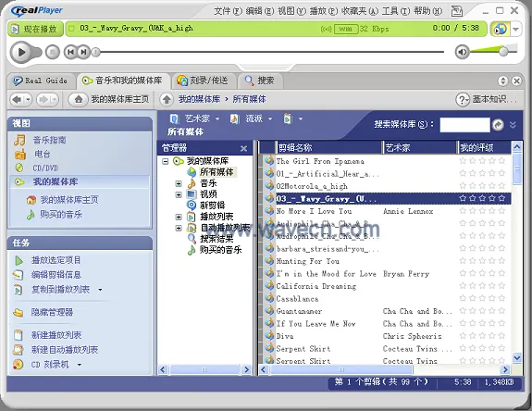This screenshot has height=411, width=532.
Task: Click the 我的媒体库 breadcrumb link
Action: click(x=200, y=99)
